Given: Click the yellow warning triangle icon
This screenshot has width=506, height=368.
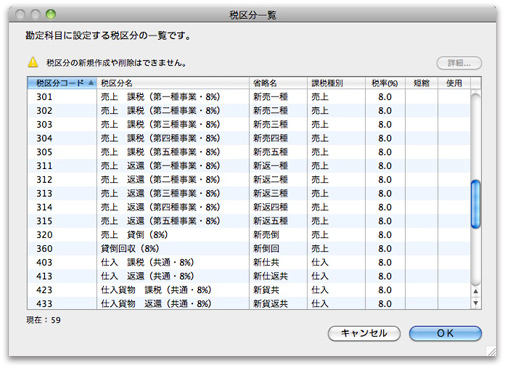Looking at the screenshot, I should pos(33,62).
